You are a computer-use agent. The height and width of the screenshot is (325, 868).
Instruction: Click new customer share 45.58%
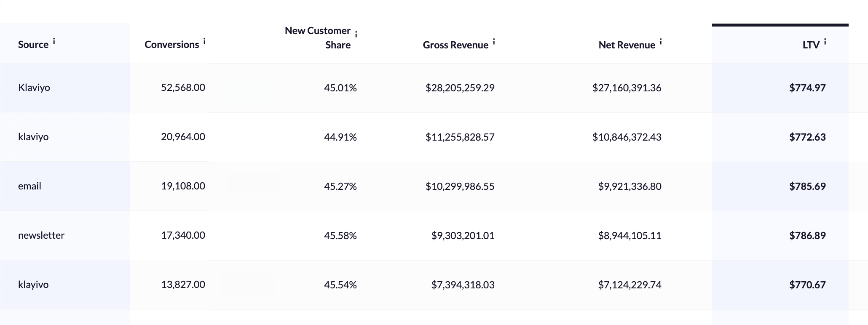[340, 236]
